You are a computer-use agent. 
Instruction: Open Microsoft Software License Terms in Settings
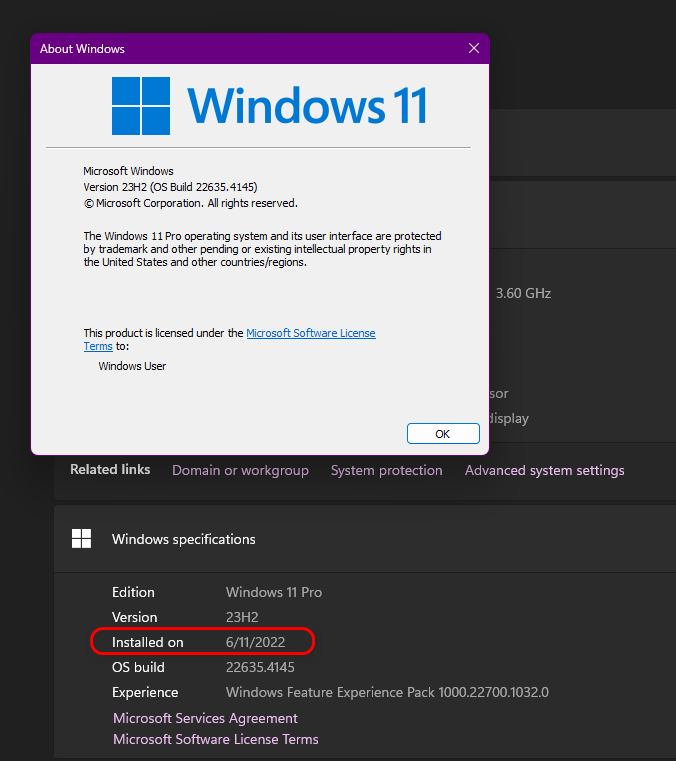click(x=215, y=739)
